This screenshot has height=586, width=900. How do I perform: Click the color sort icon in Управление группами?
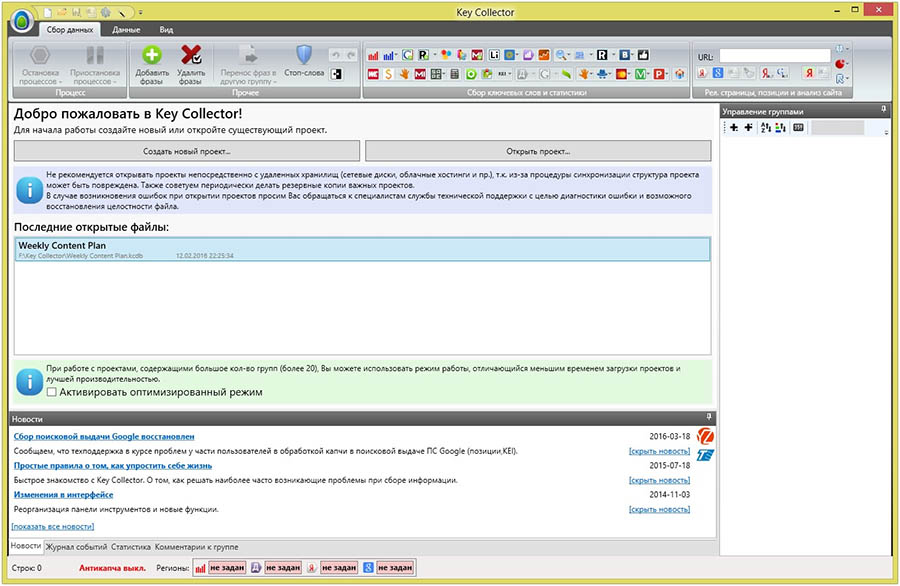(x=781, y=127)
